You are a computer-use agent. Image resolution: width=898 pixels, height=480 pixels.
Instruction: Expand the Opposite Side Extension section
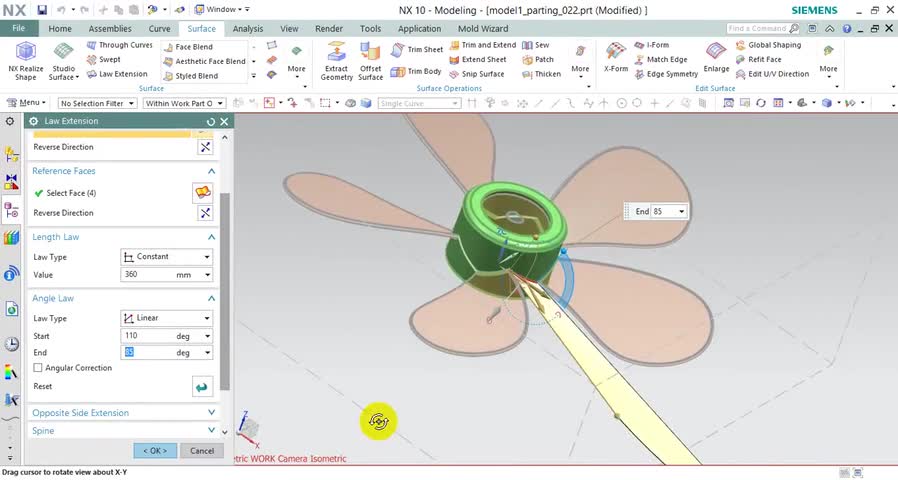tap(212, 413)
